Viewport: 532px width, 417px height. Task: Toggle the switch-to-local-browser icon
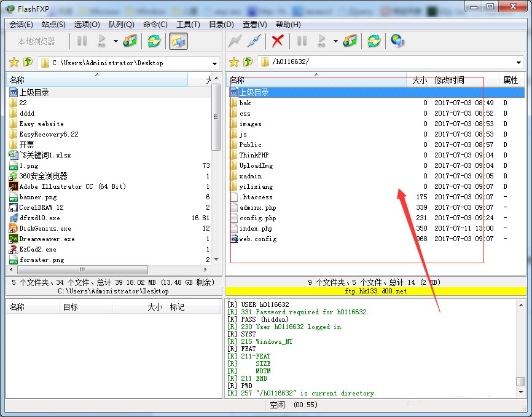(x=178, y=41)
